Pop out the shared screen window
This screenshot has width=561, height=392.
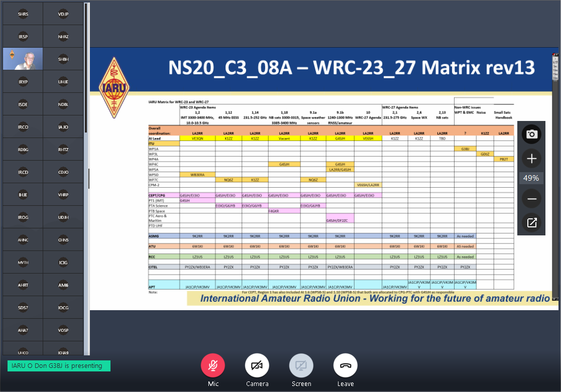(x=531, y=223)
